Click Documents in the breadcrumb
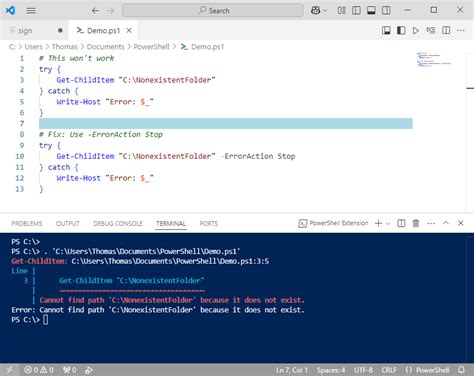Image resolution: width=474 pixels, height=376 pixels. pyautogui.click(x=105, y=47)
